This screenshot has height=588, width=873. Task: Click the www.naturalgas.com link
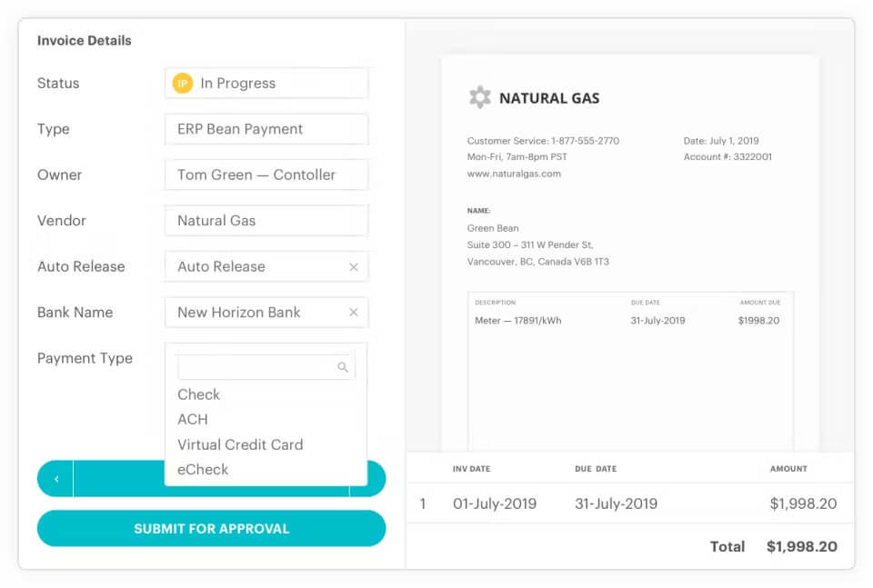[x=514, y=174]
